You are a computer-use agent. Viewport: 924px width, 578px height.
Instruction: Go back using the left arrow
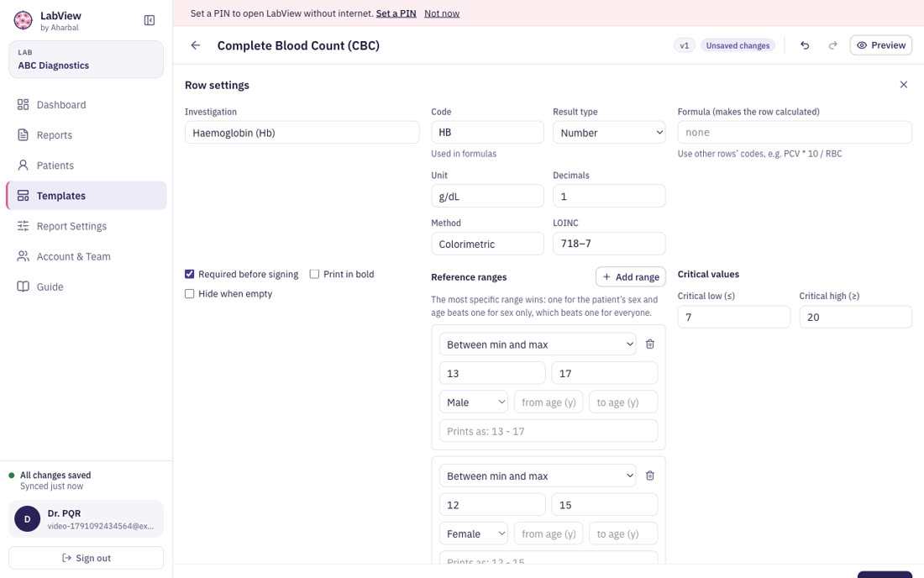[196, 45]
